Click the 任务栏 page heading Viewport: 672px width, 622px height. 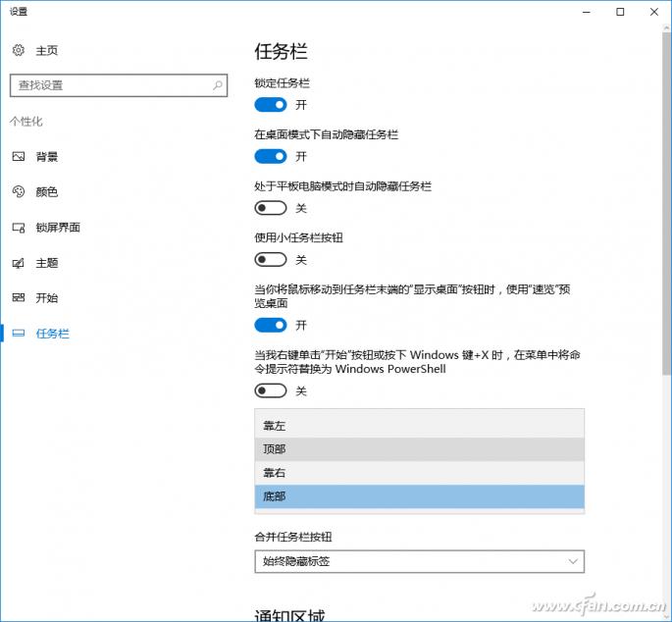pos(281,51)
